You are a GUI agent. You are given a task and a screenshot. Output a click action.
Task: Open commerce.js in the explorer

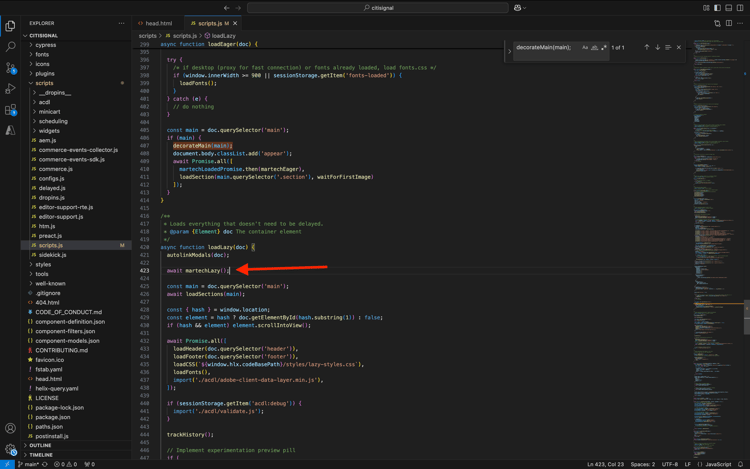(55, 169)
